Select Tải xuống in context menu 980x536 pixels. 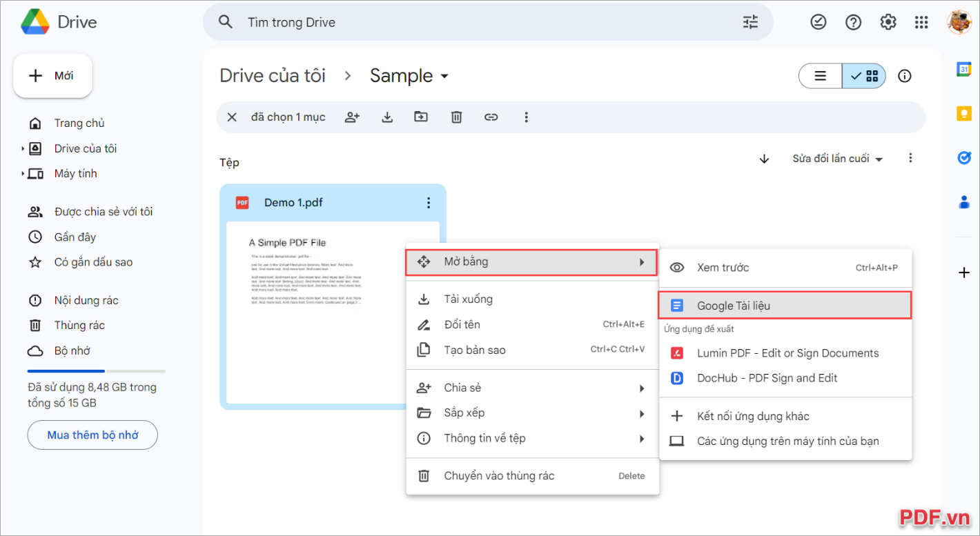533,299
